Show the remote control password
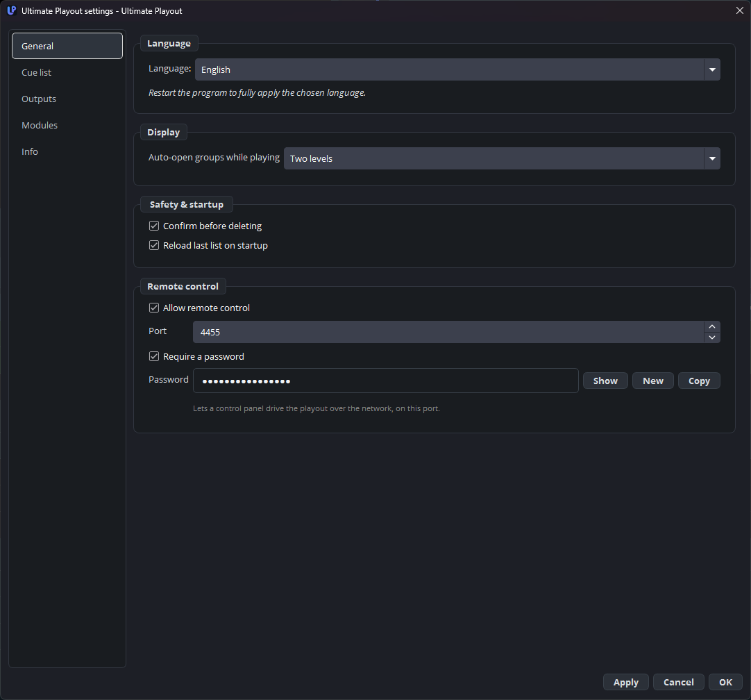This screenshot has height=700, width=751. coord(605,381)
